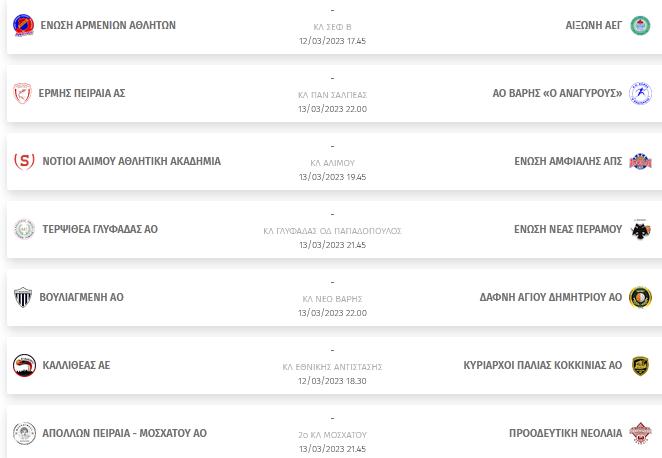Viewport: 662px width, 458px height.
Task: Select the ΚΥΡΙΑΡΧΟΙ ΠΑΛΙΑΣ ΚΟΚΚΙΝΙΑΣ ΑΟ yellow crest
Action: click(x=640, y=366)
